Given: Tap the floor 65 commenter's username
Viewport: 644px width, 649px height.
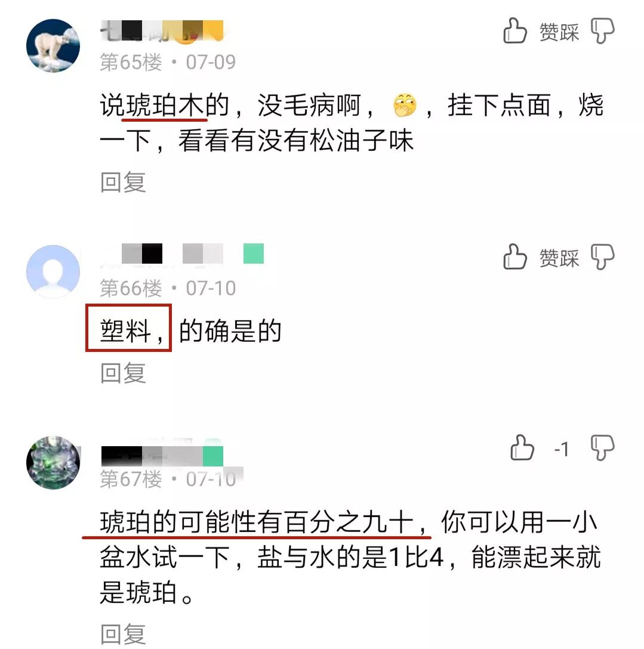Looking at the screenshot, I should pyautogui.click(x=162, y=31).
